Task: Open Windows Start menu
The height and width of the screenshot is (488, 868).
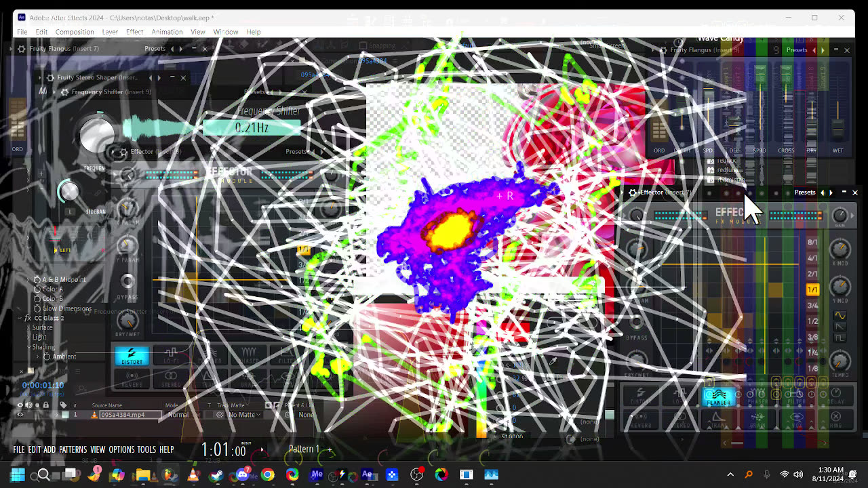Action: (x=18, y=474)
